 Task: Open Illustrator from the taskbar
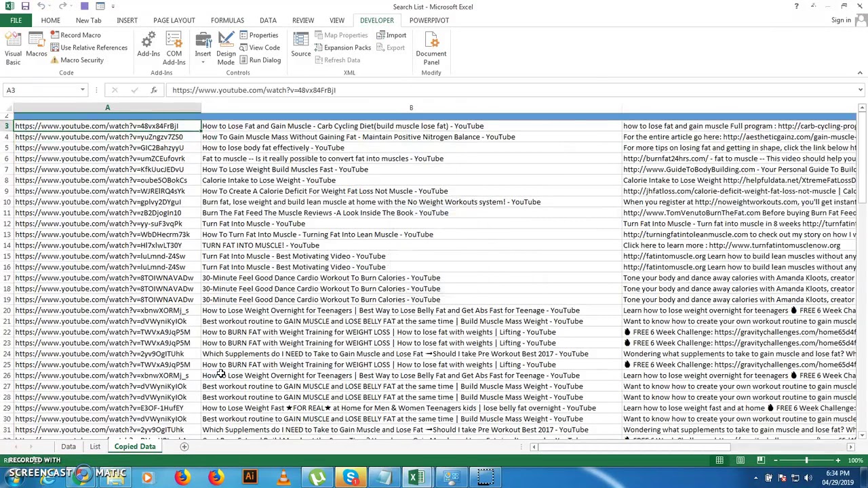[x=250, y=477]
